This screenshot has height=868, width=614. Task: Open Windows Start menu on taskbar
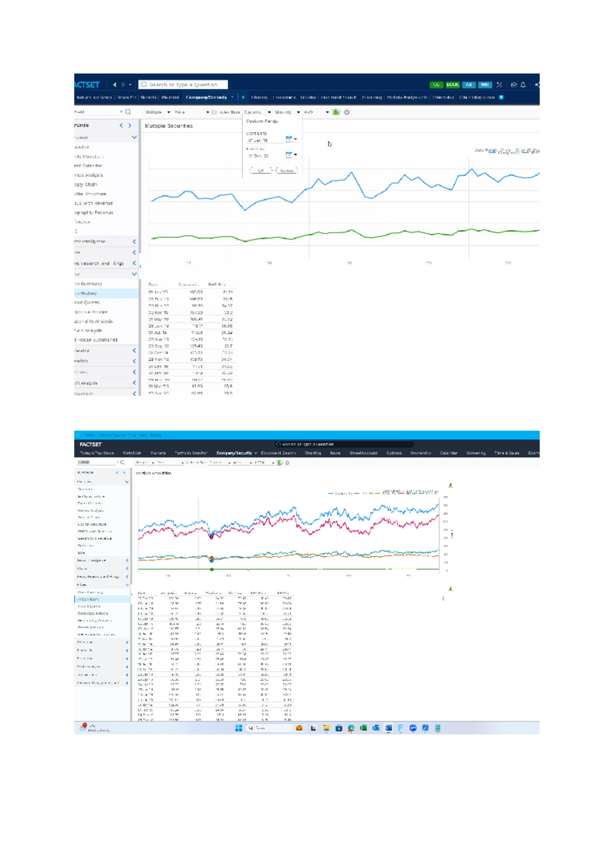pyautogui.click(x=238, y=728)
